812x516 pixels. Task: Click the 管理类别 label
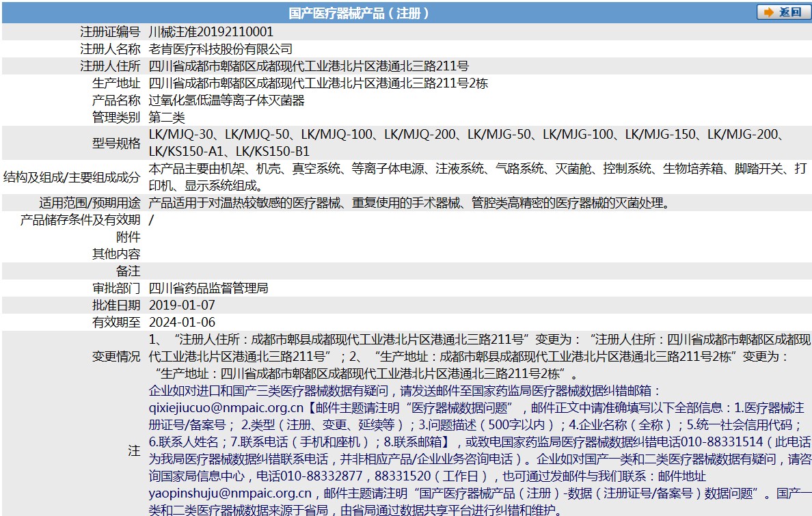[x=116, y=117]
